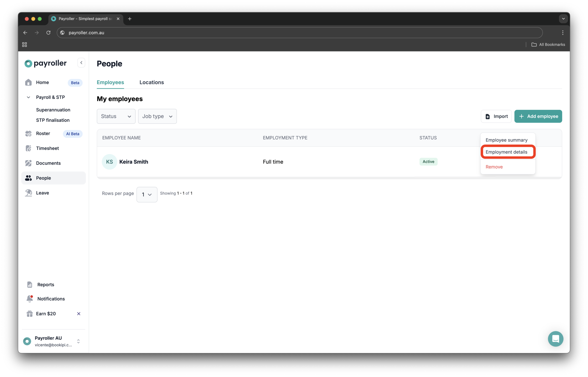This screenshot has width=588, height=377.
Task: Open the Timesheet section from sidebar
Action: [x=47, y=148]
